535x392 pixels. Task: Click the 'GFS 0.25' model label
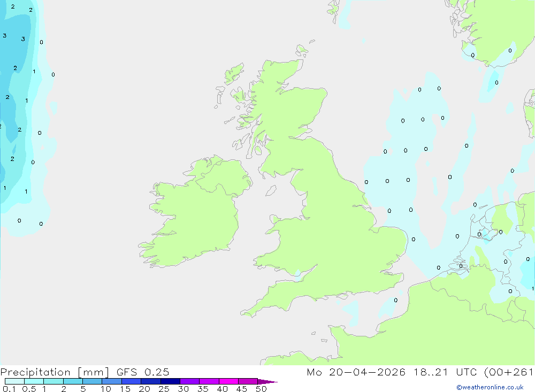[x=143, y=372]
